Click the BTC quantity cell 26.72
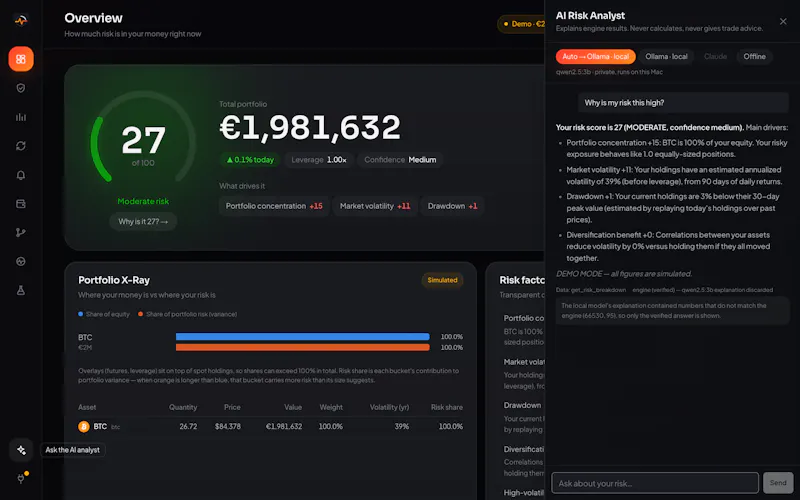This screenshot has width=800, height=500. point(188,427)
